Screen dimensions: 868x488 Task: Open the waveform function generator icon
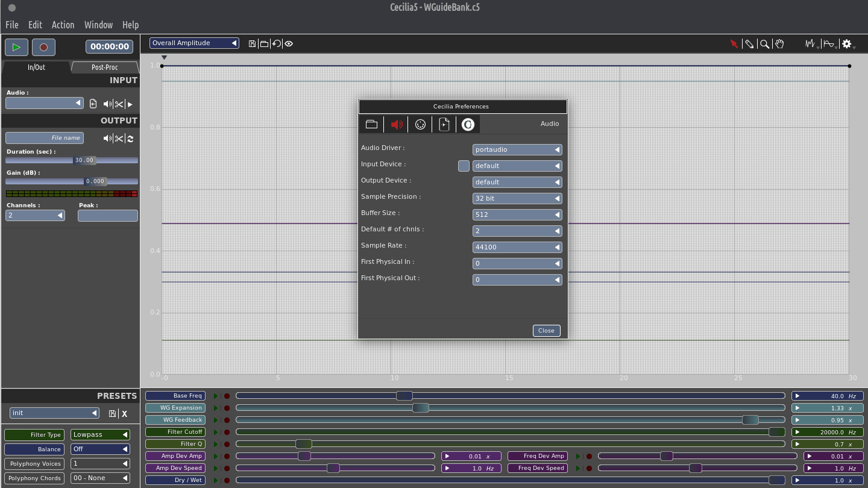[829, 43]
